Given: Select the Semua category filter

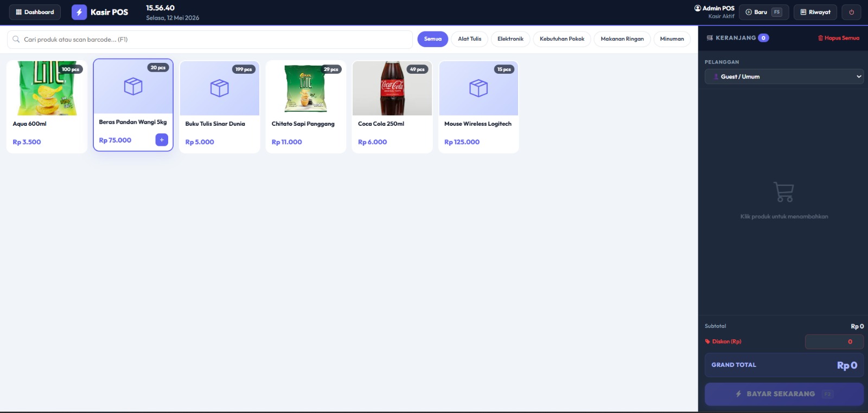Looking at the screenshot, I should pos(433,39).
